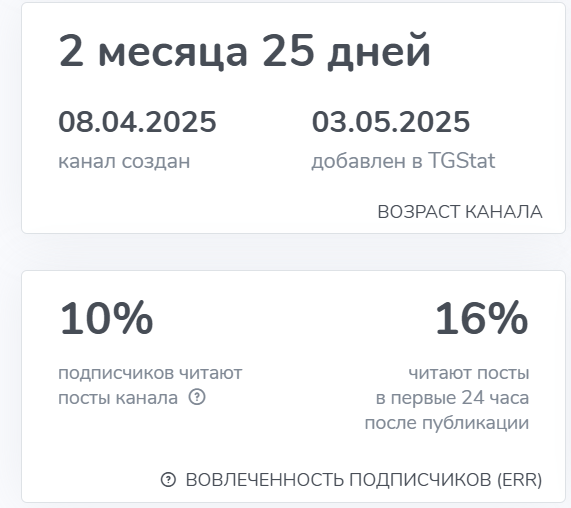This screenshot has height=508, width=571.
Task: Select the channel creation date 08.04.2025
Action: (x=137, y=122)
